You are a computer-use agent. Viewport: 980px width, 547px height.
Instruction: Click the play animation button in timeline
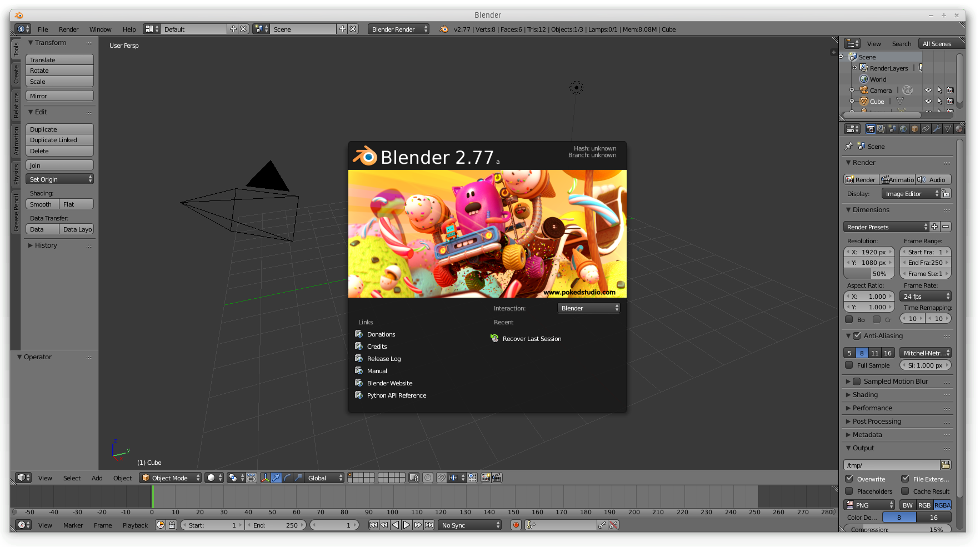(x=407, y=525)
